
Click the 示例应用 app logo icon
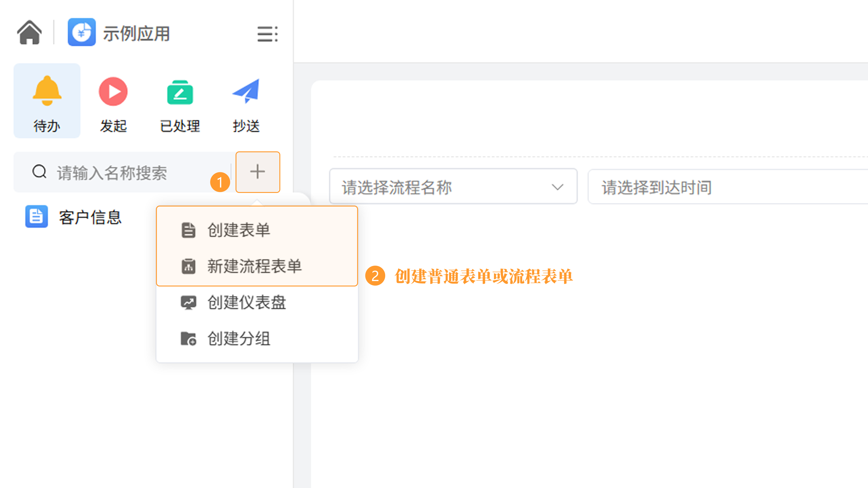pos(82,32)
